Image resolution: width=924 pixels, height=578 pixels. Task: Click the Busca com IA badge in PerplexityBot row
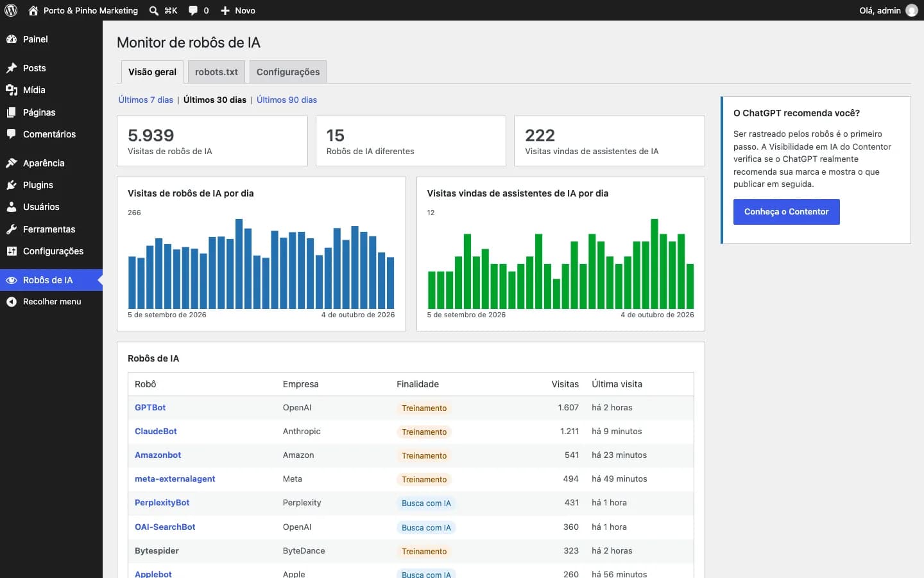[426, 504]
